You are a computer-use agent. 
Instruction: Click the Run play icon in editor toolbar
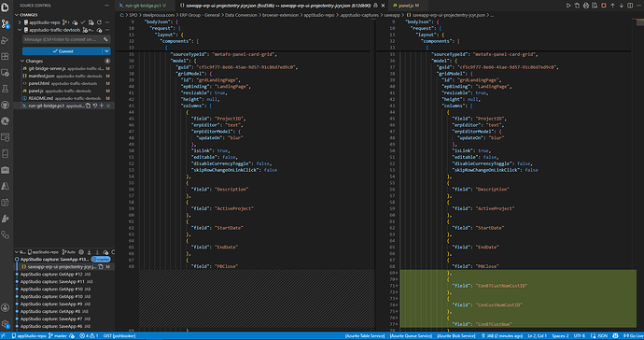click(568, 6)
